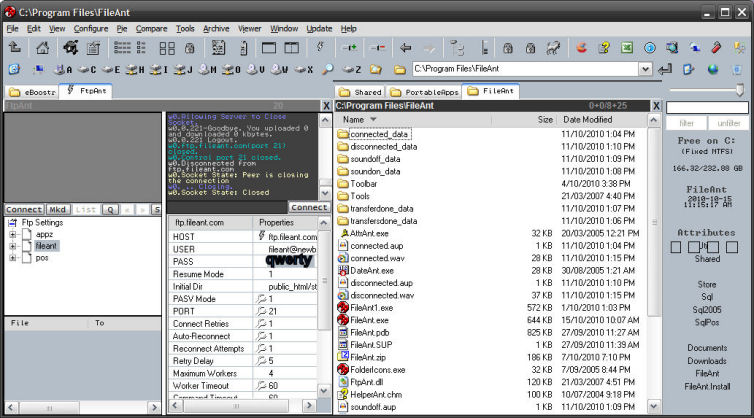
Task: Open drive V from the drive bar
Action: 255,70
